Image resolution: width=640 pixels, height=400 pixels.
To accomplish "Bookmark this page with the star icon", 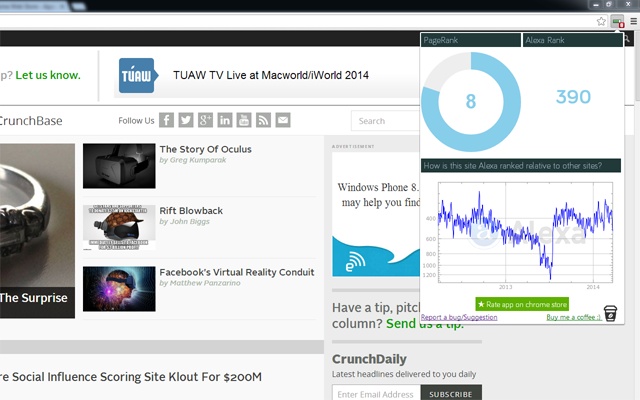I will pos(601,21).
